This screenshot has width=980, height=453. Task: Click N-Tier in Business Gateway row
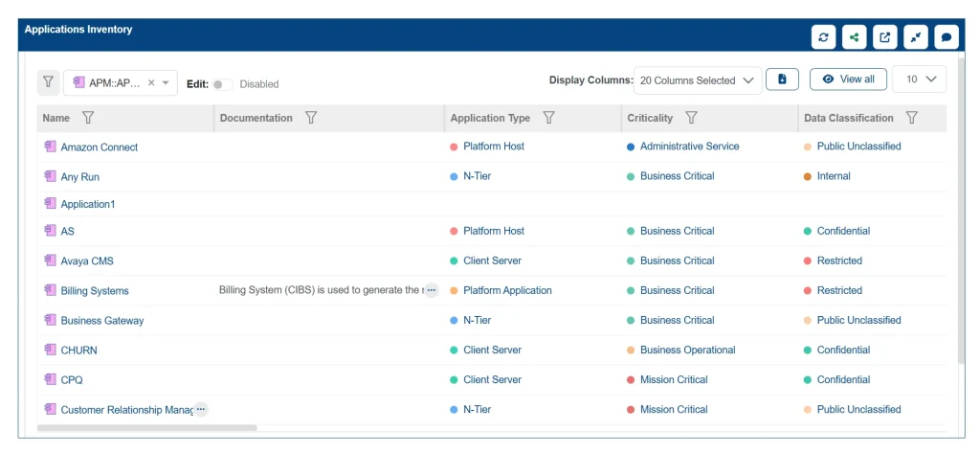[477, 320]
